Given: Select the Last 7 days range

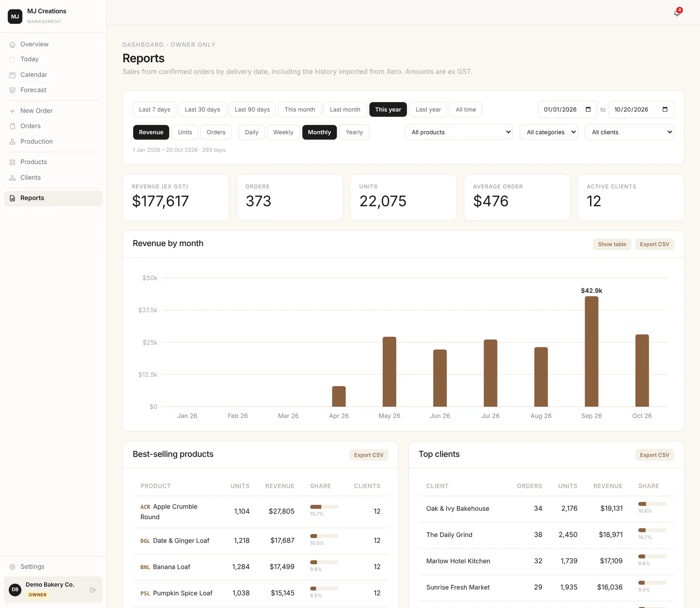Looking at the screenshot, I should pyautogui.click(x=154, y=109).
